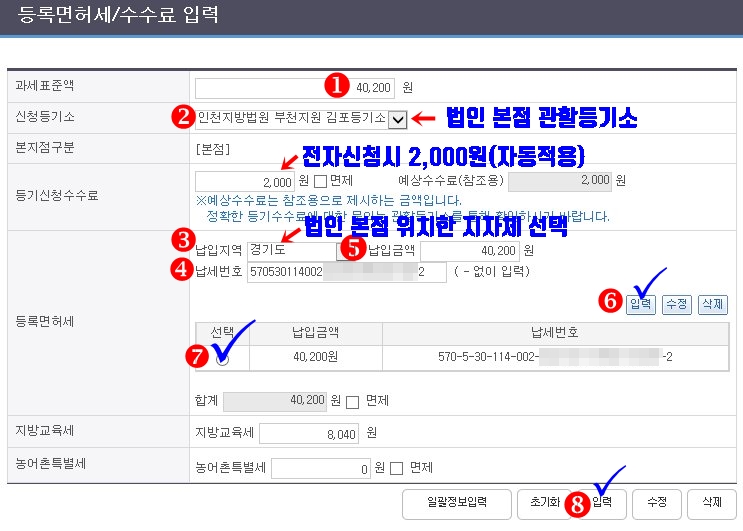
Task: Click the 등기신청수수료 2,000 input field
Action: (x=245, y=181)
